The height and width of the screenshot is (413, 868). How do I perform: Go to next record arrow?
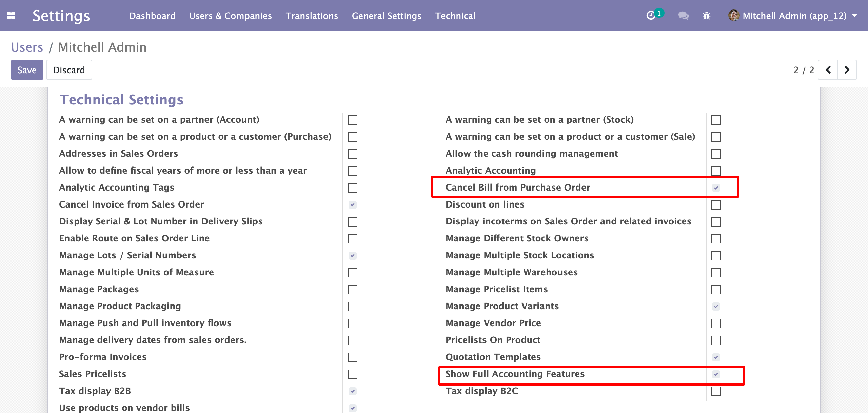click(847, 70)
